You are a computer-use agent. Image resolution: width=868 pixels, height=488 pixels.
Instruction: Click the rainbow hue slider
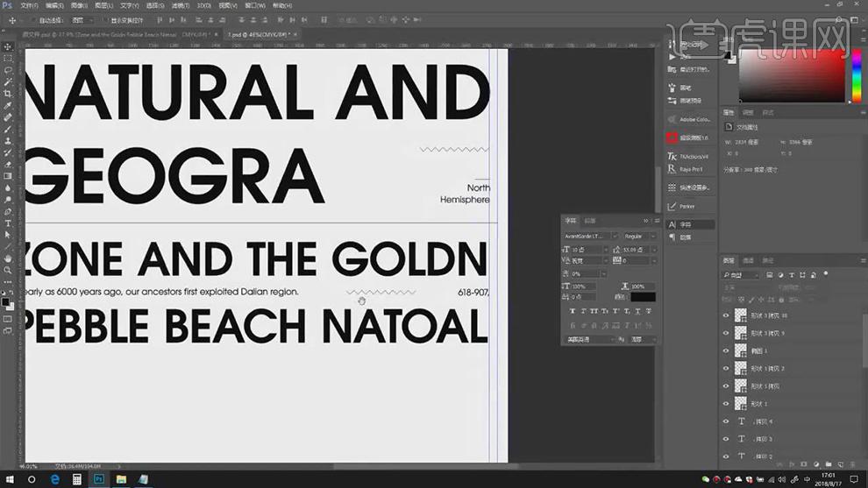857,76
